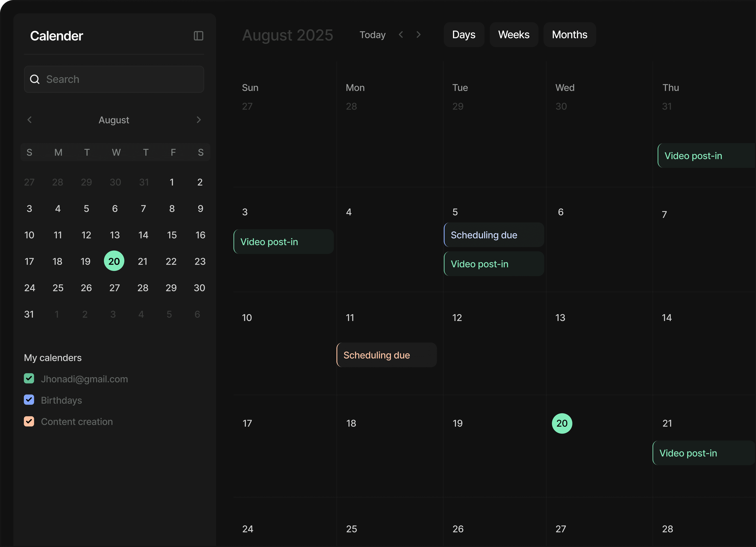
Task: Collapse the sidebar using the panel icon
Action: [x=199, y=36]
